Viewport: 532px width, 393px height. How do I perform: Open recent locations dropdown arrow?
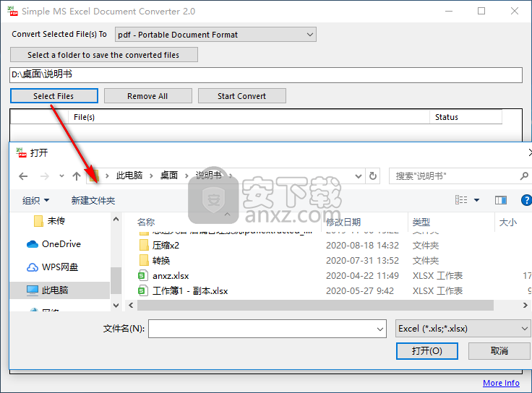tap(61, 176)
